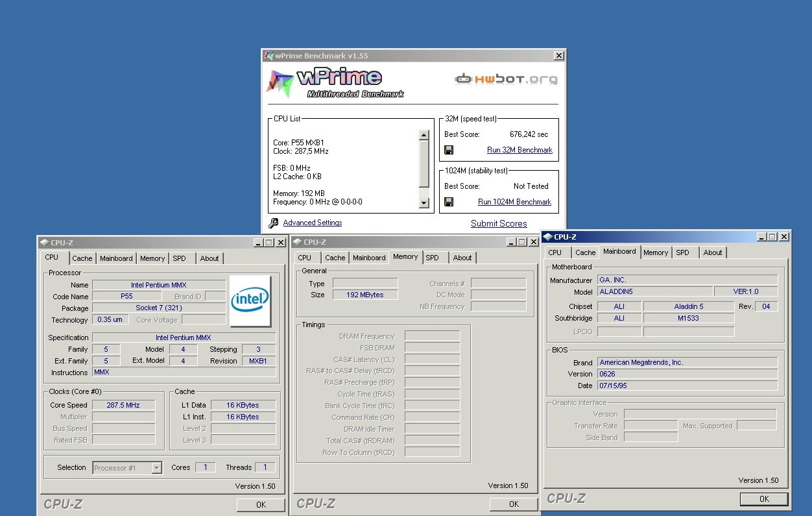Click the Code Name field P55

127,297
